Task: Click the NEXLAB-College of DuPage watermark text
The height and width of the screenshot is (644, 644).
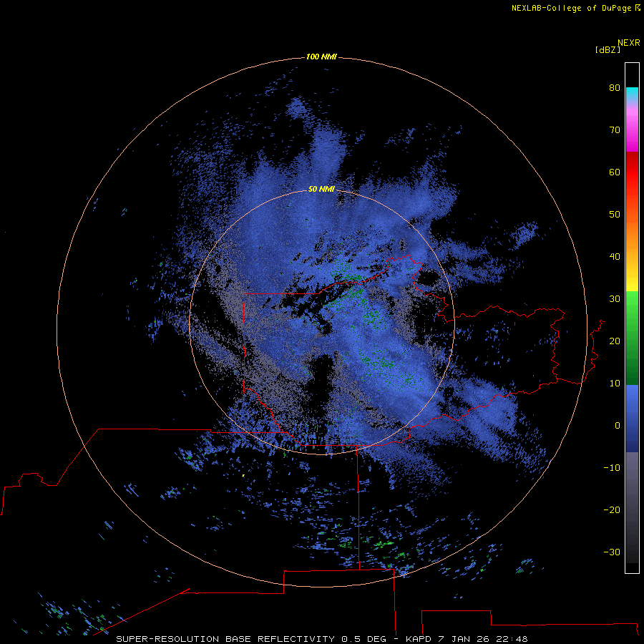Action: pyautogui.click(x=571, y=8)
